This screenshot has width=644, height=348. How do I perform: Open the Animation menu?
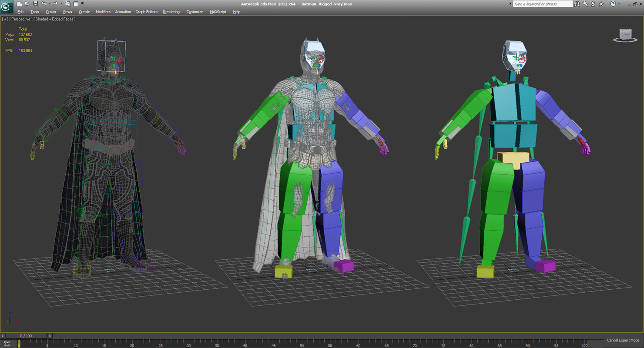123,12
